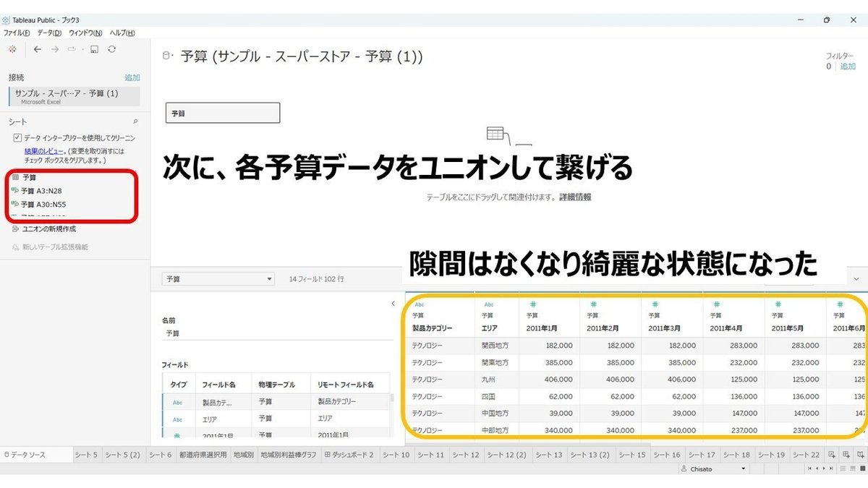
Task: Click the filter 追加 link
Action: pyautogui.click(x=848, y=67)
